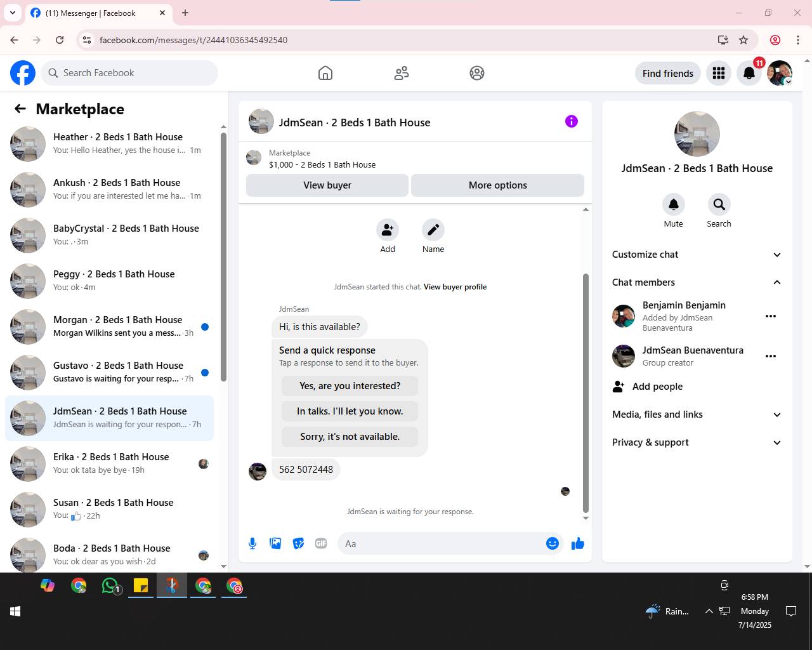Bookmark this page with star icon
Viewport: 812px width, 650px height.
pyautogui.click(x=743, y=40)
